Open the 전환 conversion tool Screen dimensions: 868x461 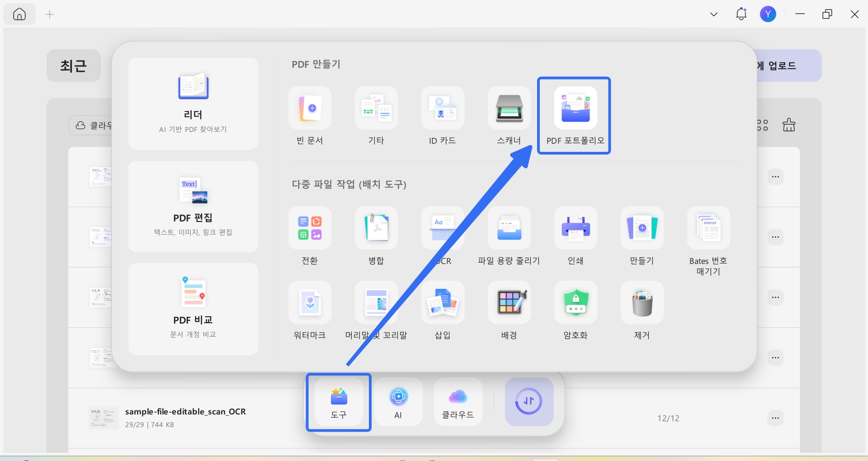pos(310,228)
